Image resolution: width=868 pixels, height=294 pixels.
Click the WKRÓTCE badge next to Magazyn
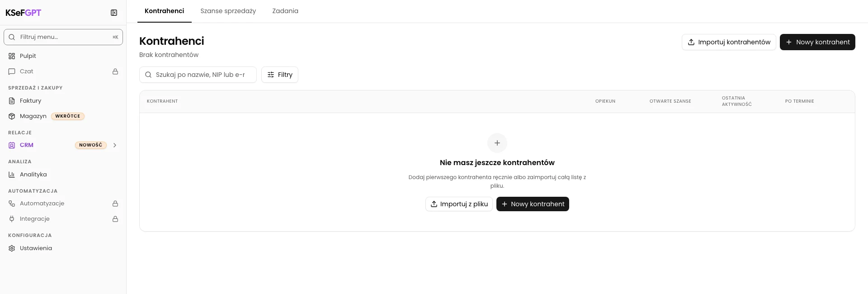click(x=68, y=116)
